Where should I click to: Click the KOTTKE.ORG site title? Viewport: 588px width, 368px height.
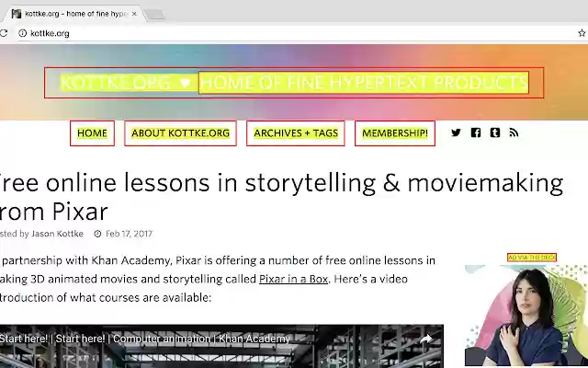116,82
